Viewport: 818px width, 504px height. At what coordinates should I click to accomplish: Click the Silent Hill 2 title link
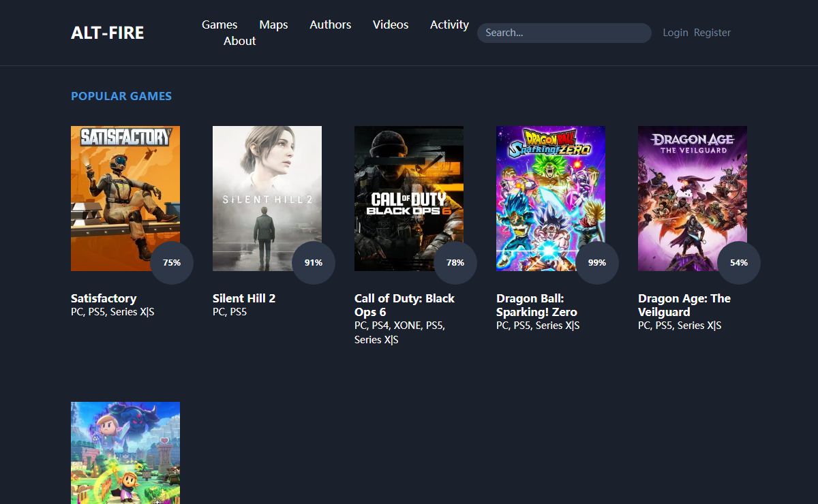click(x=244, y=298)
